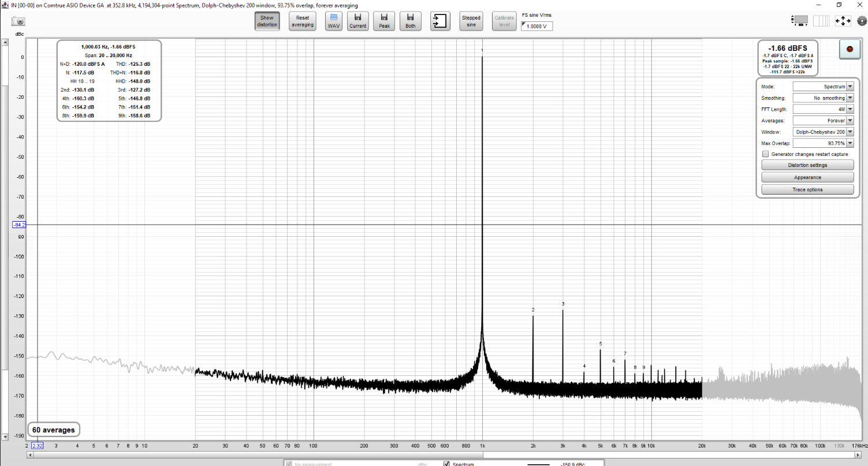Click the N+D -120.0 dBFS A reading
Screen dimensions: 868x466
click(82, 64)
